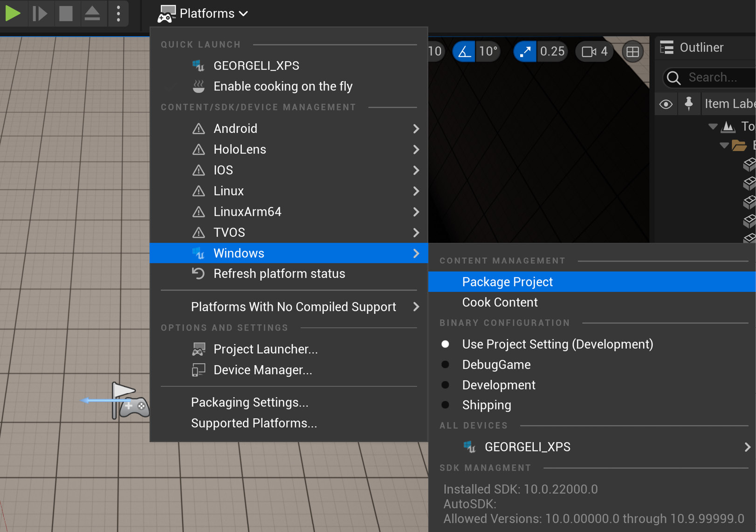Screen dimensions: 756x532
Task: Collapse the folder in Outliner tree
Action: pyautogui.click(x=724, y=145)
